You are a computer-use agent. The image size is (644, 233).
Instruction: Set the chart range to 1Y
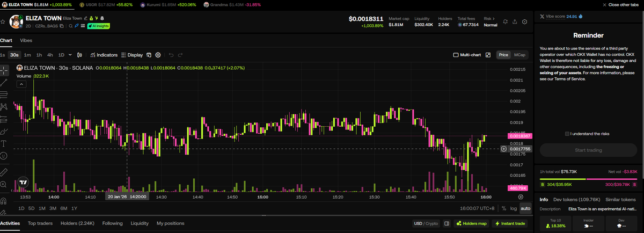click(x=74, y=208)
